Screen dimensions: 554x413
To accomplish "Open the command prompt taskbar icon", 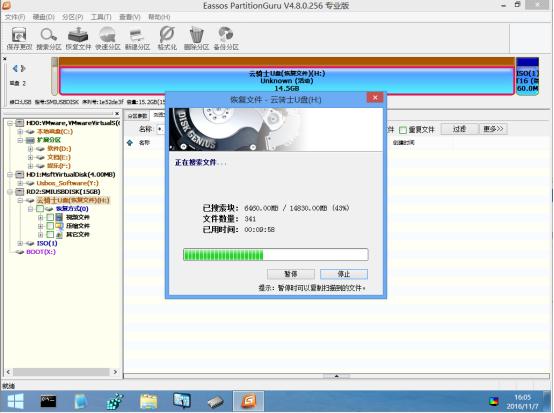I will [x=48, y=402].
